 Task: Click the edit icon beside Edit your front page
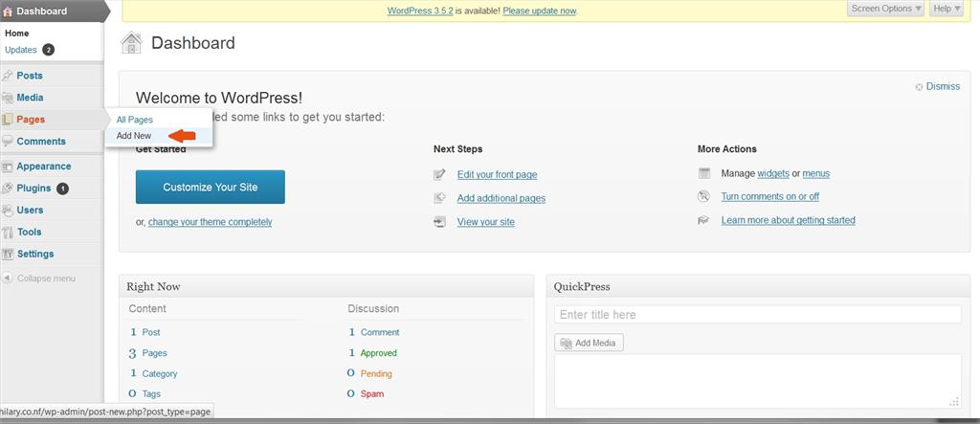[440, 174]
